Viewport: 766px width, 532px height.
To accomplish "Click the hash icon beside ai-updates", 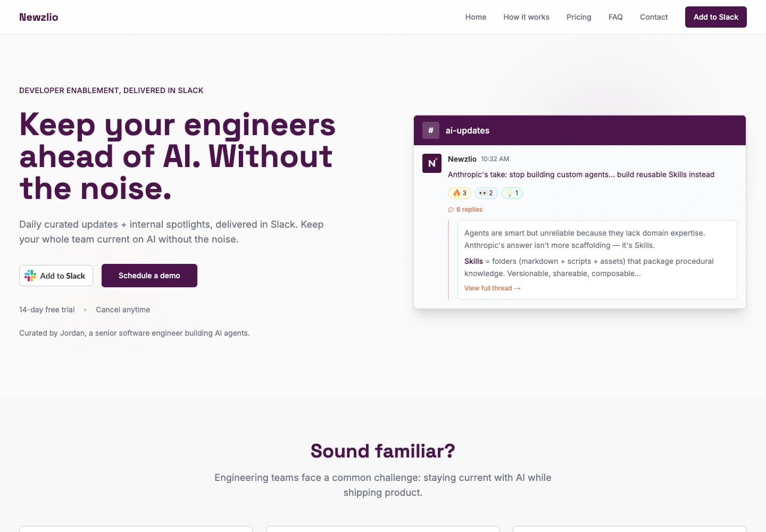I will (x=431, y=130).
